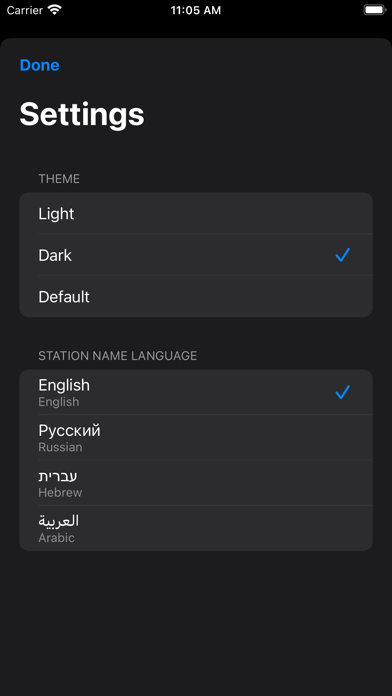
Task: Tap the Wi-Fi icon in status bar
Action: pyautogui.click(x=55, y=10)
